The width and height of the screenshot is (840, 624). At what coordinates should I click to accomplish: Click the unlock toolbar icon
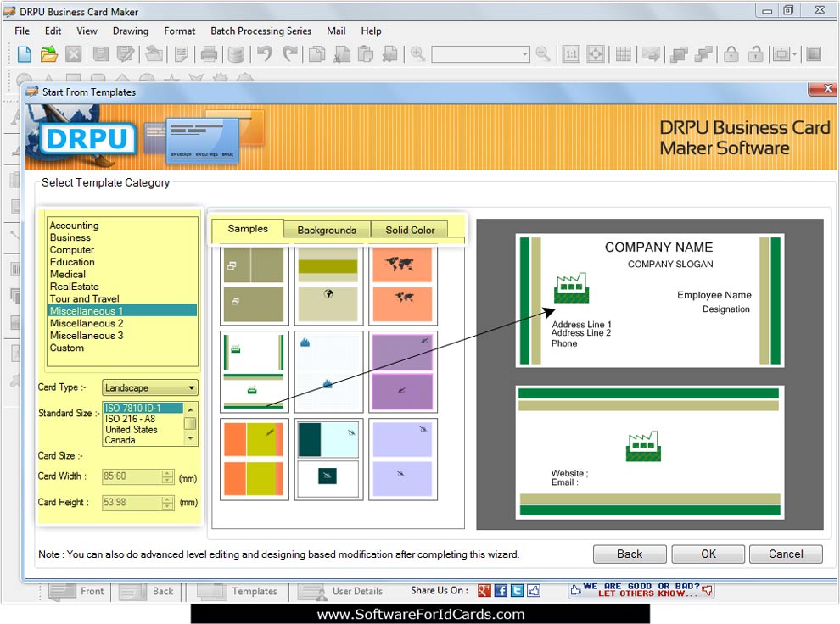[x=755, y=53]
